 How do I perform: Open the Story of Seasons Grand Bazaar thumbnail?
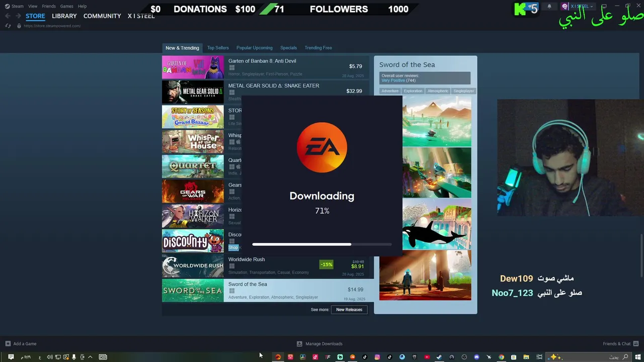(193, 117)
